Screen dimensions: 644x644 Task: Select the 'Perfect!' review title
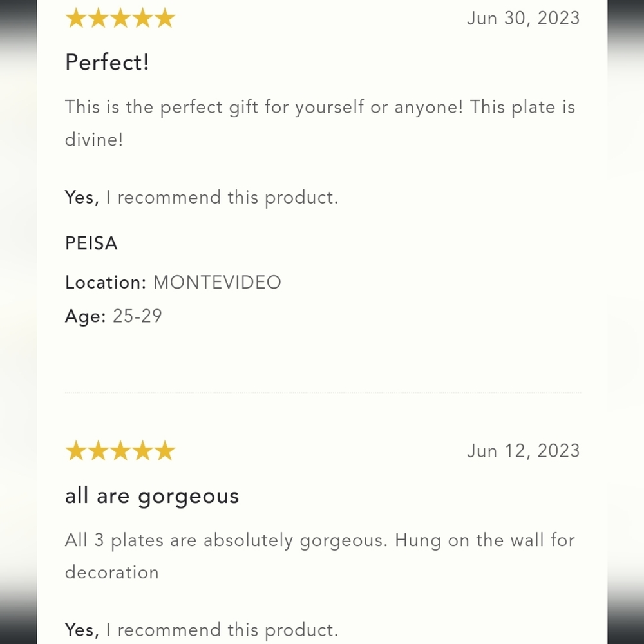(107, 62)
